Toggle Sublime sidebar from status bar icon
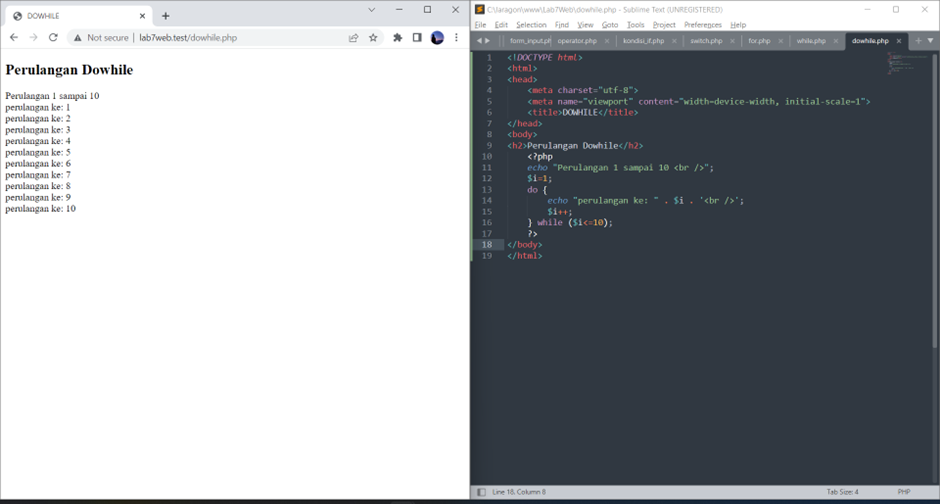The height and width of the screenshot is (504, 940). pos(481,492)
